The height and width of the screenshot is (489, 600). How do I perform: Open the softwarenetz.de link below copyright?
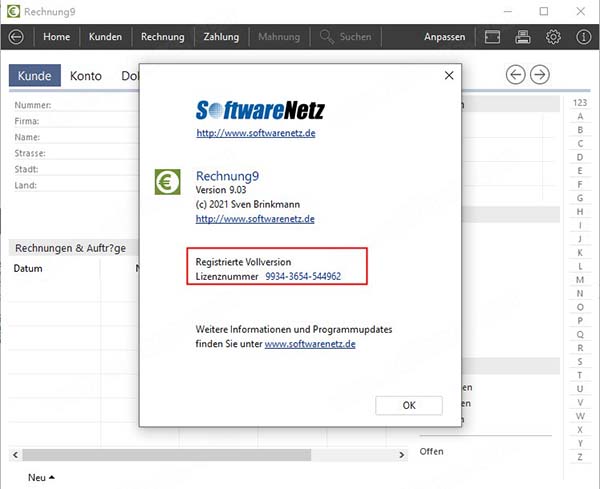click(x=255, y=219)
